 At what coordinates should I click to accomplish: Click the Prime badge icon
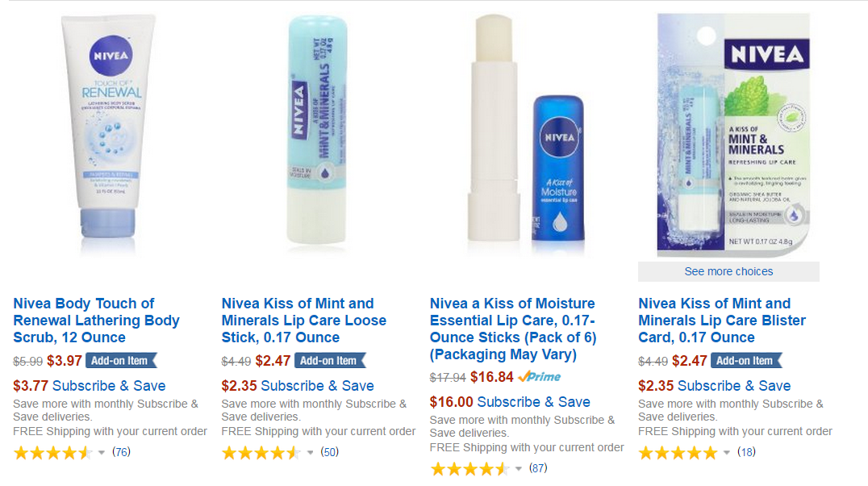(x=539, y=377)
